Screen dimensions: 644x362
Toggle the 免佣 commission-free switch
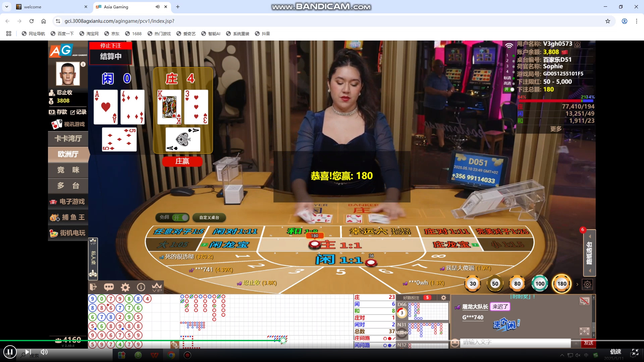[x=180, y=218]
